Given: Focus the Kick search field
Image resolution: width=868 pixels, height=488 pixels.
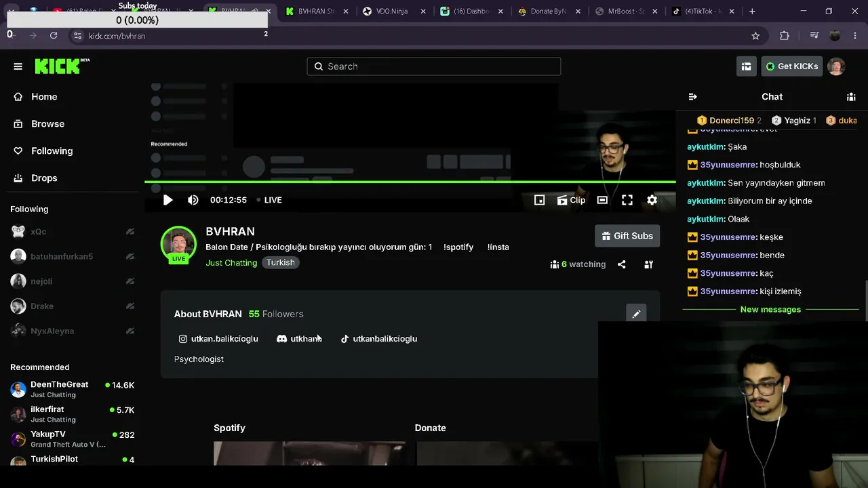Looking at the screenshot, I should (434, 66).
